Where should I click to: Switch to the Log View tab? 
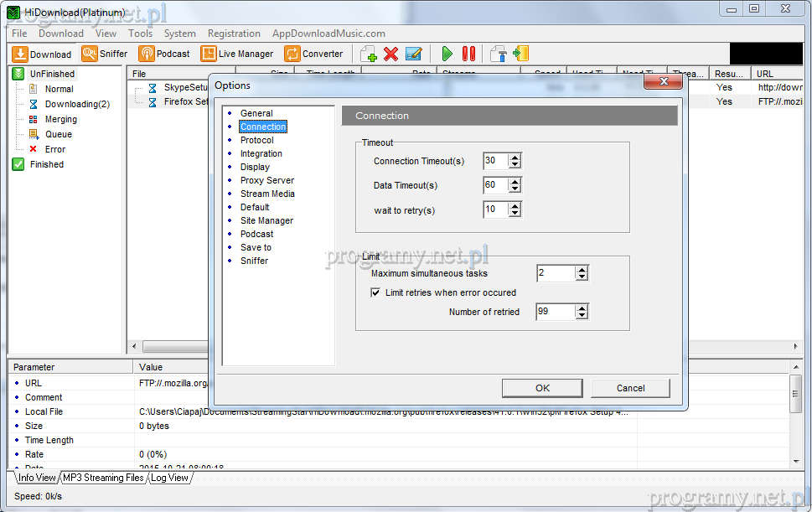[x=169, y=478]
